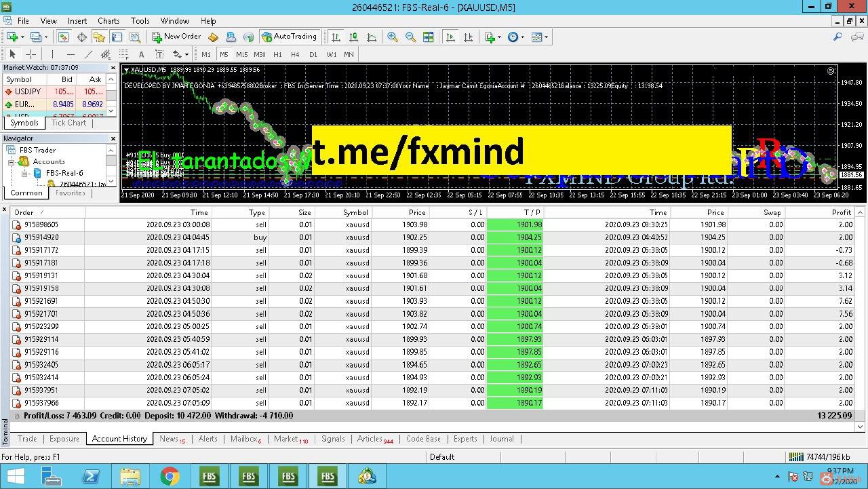Close the Market Watch panel
868x489 pixels.
click(x=113, y=68)
